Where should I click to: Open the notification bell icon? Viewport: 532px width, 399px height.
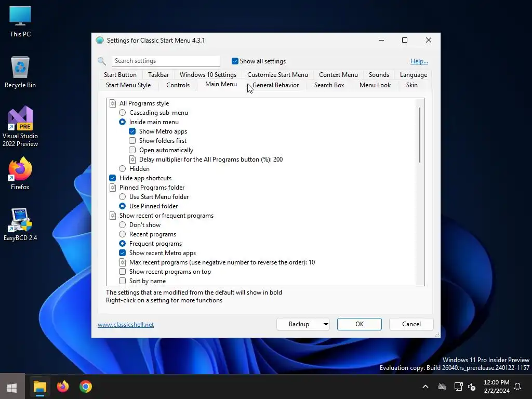click(x=517, y=387)
